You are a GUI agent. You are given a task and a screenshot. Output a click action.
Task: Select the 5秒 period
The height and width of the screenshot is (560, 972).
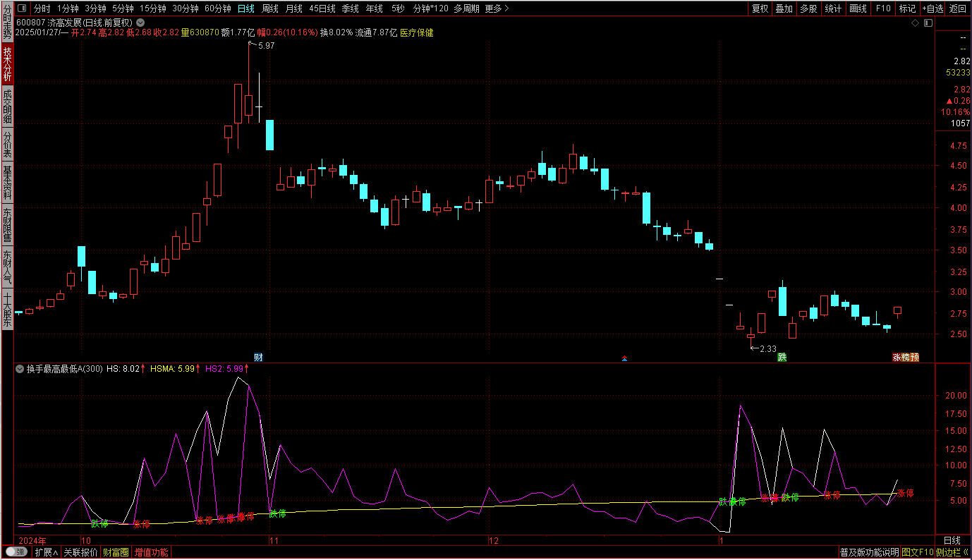[x=398, y=8]
